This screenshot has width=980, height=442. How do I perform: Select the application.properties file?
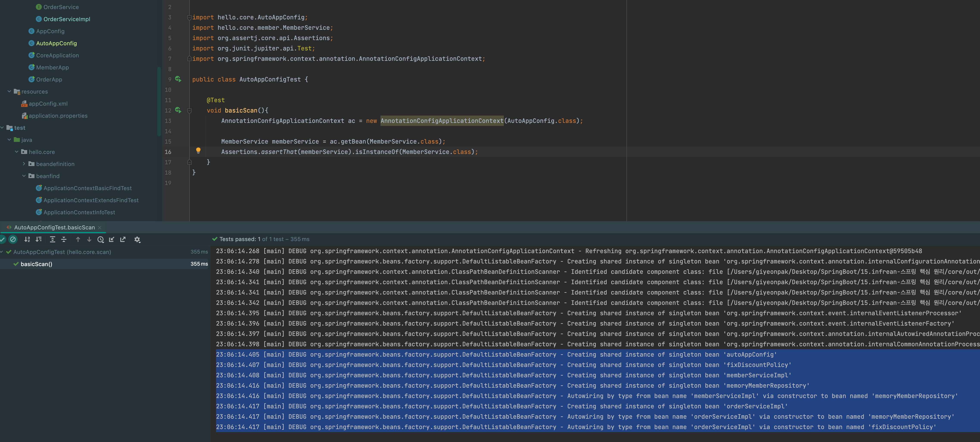point(58,116)
